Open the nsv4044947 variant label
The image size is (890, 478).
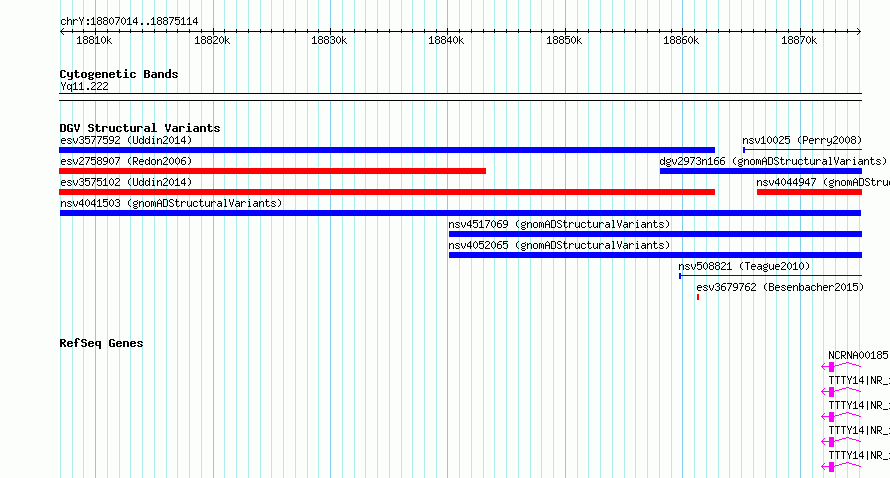pyautogui.click(x=823, y=182)
